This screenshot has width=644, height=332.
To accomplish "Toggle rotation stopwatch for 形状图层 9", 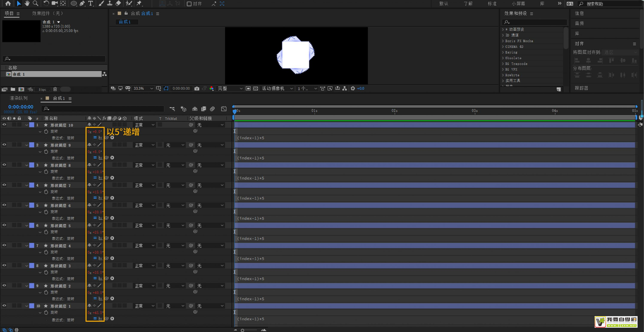I will [x=46, y=152].
